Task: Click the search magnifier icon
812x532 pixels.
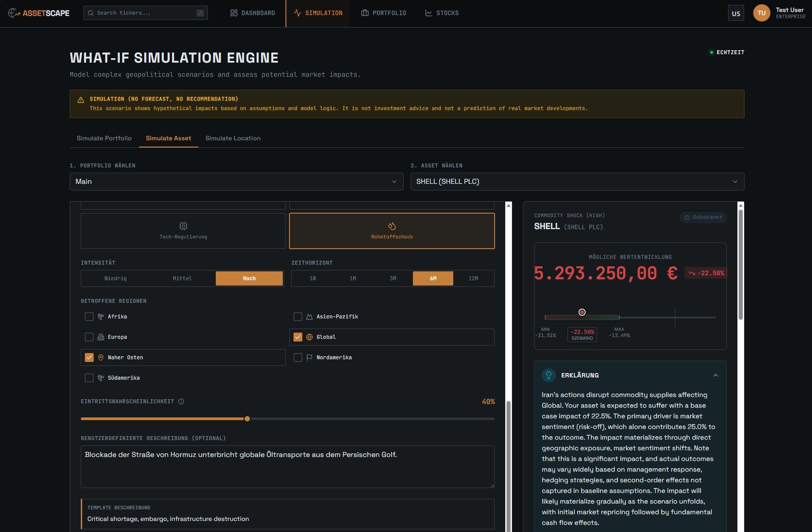Action: coord(91,13)
